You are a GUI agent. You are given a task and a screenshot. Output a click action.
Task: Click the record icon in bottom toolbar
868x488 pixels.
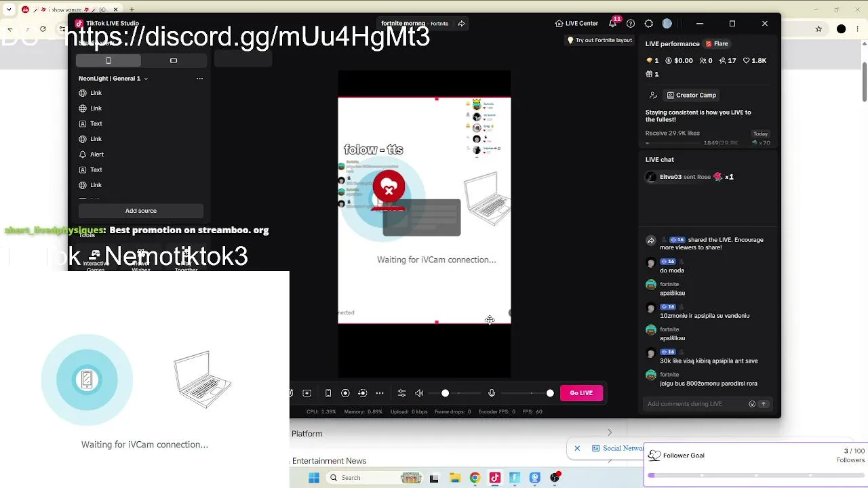[x=345, y=393]
